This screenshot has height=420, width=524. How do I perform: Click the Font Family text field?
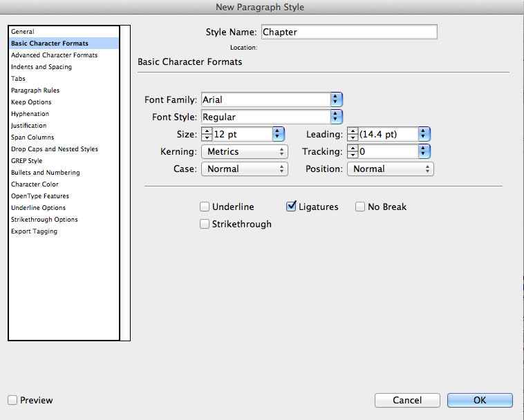(x=266, y=99)
